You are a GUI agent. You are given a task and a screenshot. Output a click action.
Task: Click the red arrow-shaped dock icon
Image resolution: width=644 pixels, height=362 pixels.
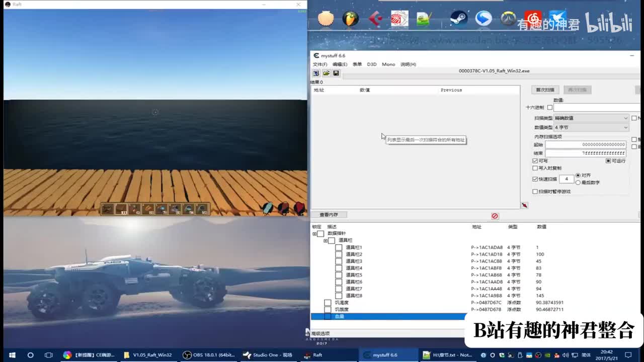tap(375, 19)
